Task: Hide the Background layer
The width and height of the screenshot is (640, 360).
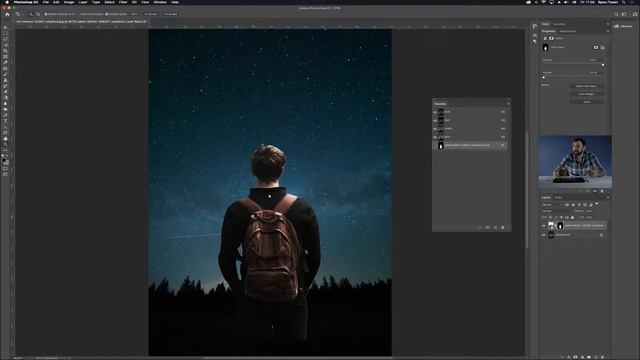Action: click(x=544, y=235)
